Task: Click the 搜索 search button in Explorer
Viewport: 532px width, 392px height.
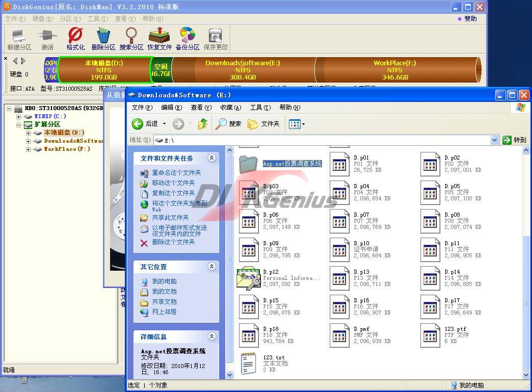Action: [x=228, y=124]
